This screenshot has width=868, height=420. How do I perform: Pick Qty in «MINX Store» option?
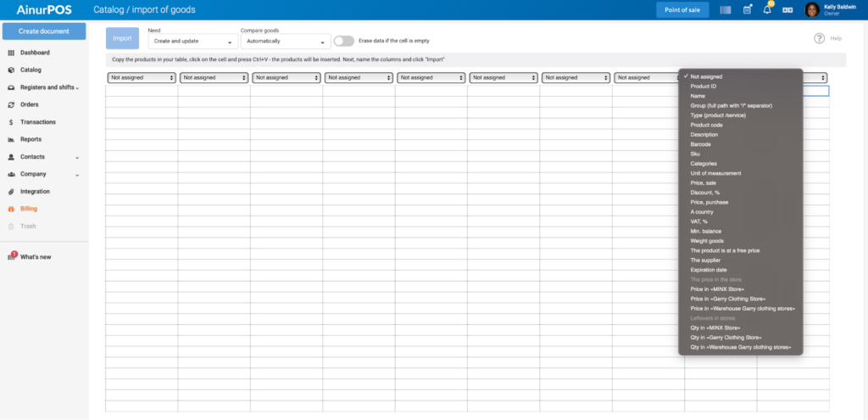(x=741, y=328)
